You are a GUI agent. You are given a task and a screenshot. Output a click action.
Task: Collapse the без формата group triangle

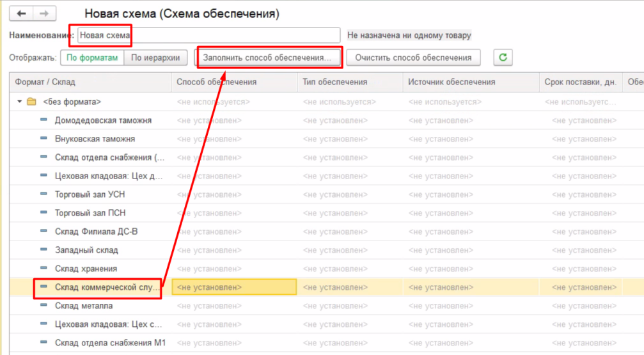[x=20, y=102]
